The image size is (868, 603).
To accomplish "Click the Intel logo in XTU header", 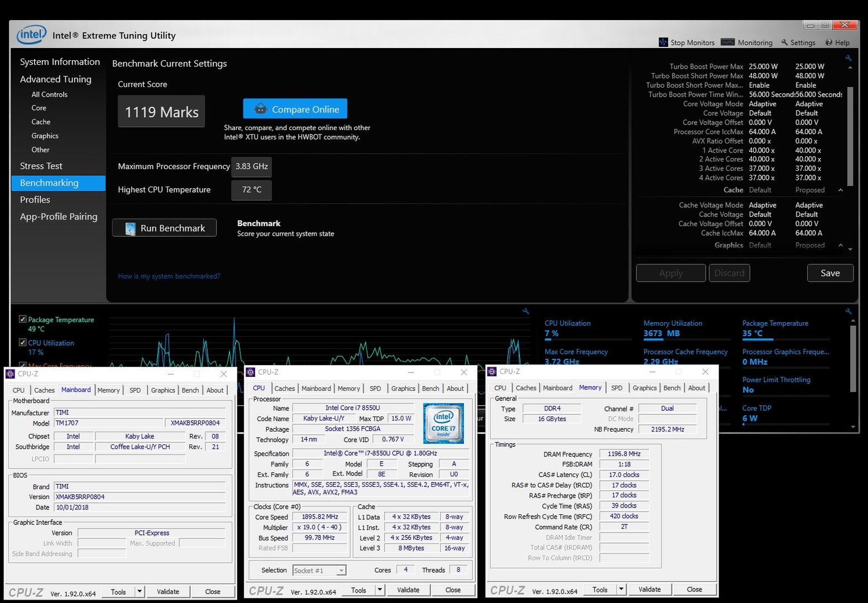I will pos(31,35).
